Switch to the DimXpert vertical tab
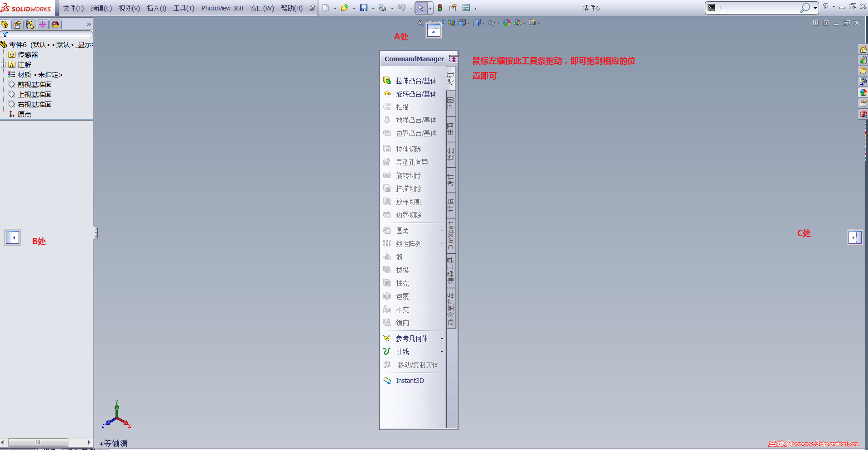 (451, 236)
